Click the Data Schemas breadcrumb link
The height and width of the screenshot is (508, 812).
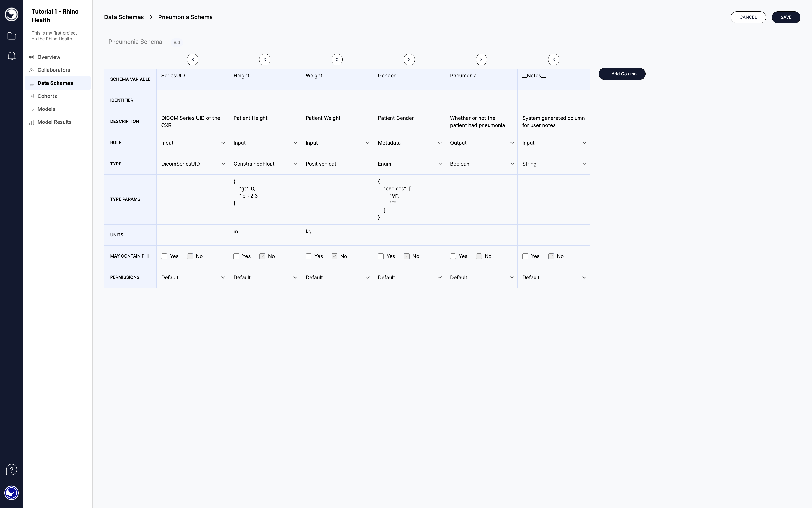[x=124, y=17]
